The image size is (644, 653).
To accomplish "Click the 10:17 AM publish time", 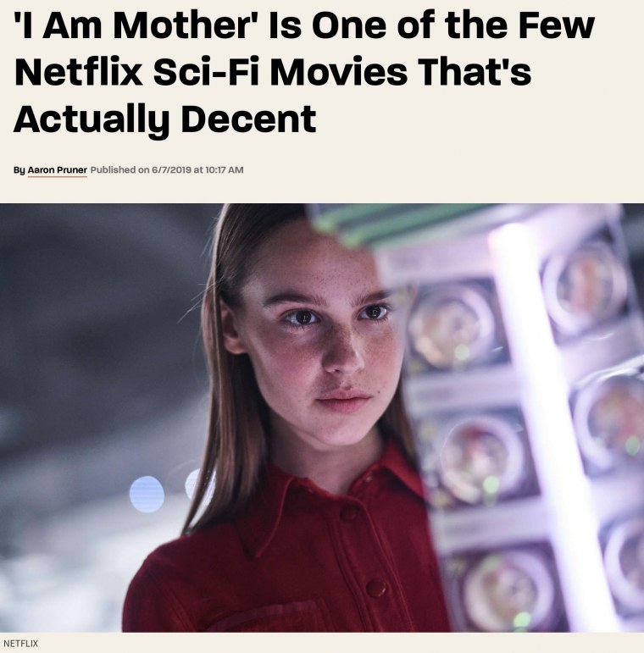I will tap(225, 170).
